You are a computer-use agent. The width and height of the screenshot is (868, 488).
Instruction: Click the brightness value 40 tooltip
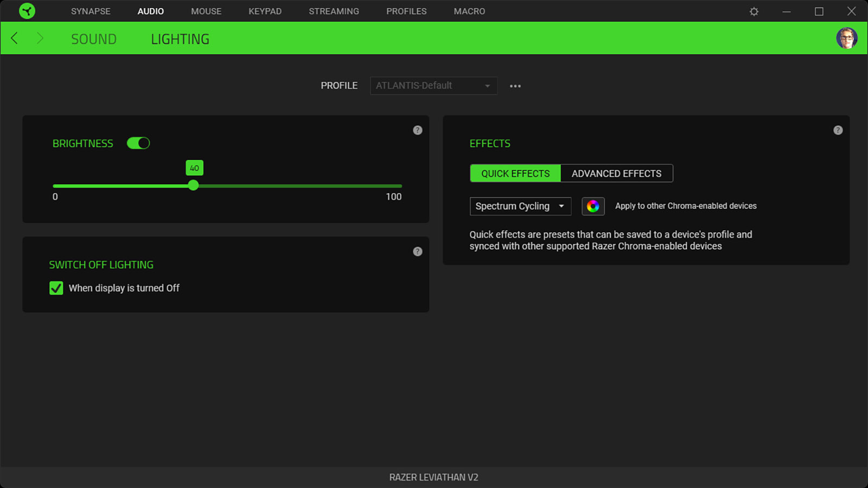pyautogui.click(x=194, y=168)
